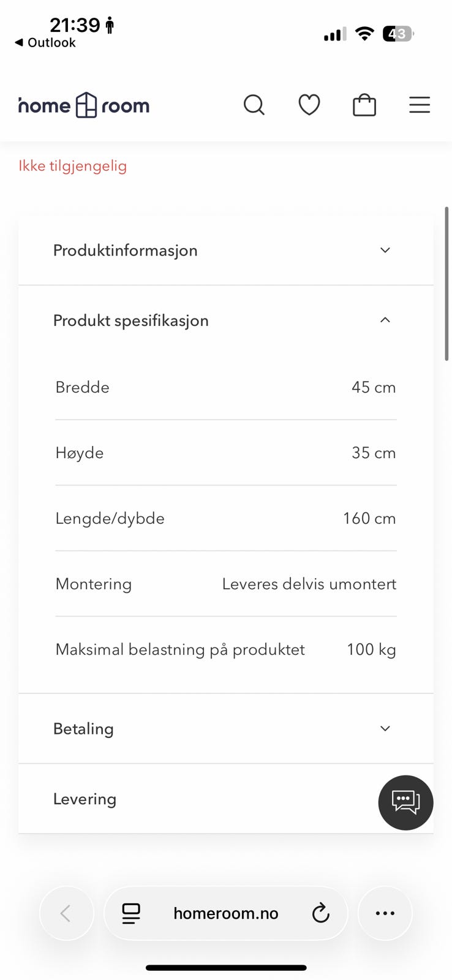Open the live chat bubble
Image resolution: width=452 pixels, height=980 pixels.
click(x=405, y=802)
